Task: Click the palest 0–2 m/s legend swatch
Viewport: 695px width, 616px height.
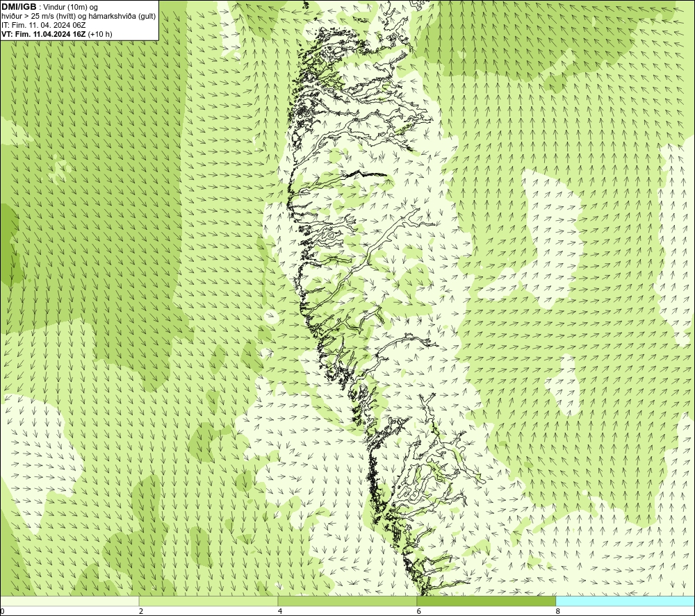Action: point(69,601)
